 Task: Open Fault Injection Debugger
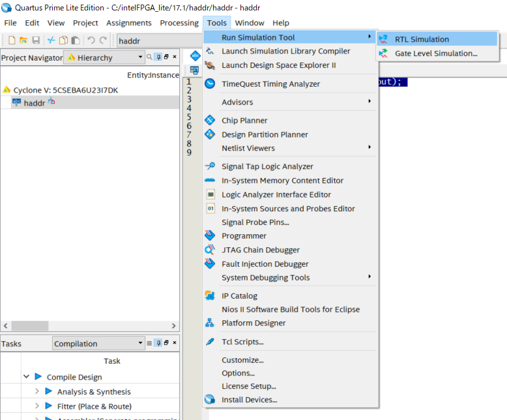click(x=290, y=263)
